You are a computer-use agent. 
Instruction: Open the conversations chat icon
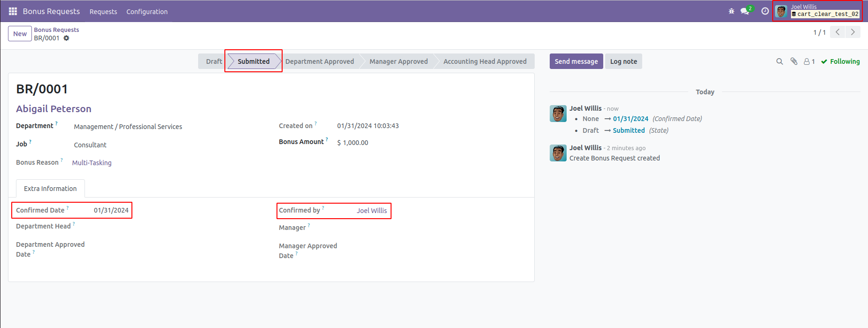pyautogui.click(x=745, y=11)
